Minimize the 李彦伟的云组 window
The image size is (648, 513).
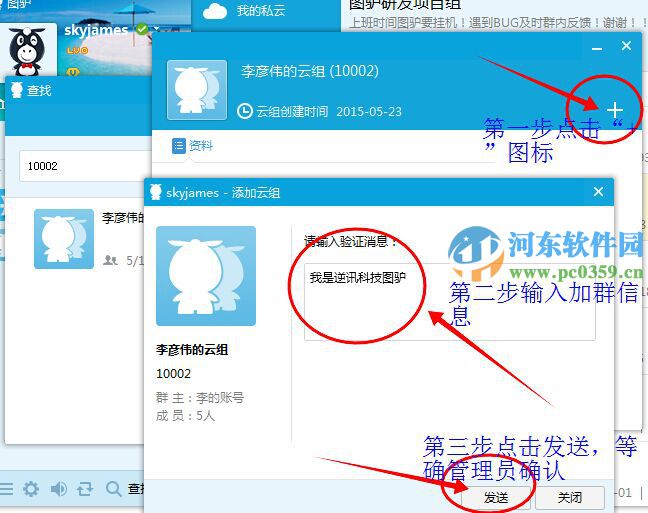597,48
